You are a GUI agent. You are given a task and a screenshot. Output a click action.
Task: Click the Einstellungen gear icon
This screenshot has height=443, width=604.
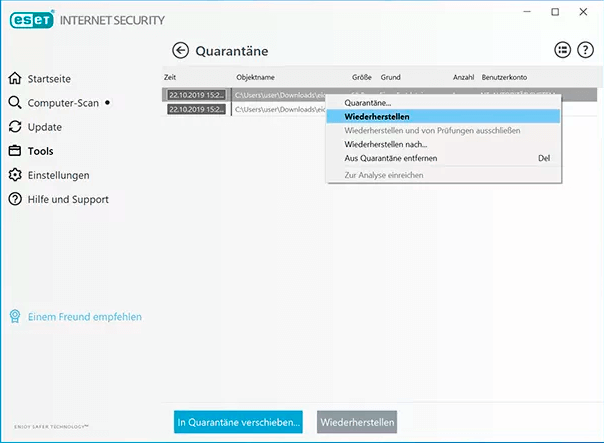[15, 175]
